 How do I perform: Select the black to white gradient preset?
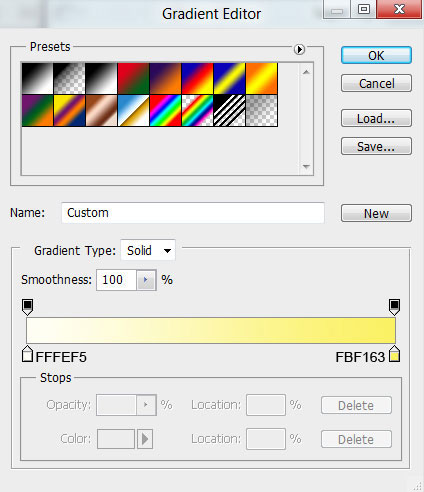[x=101, y=78]
